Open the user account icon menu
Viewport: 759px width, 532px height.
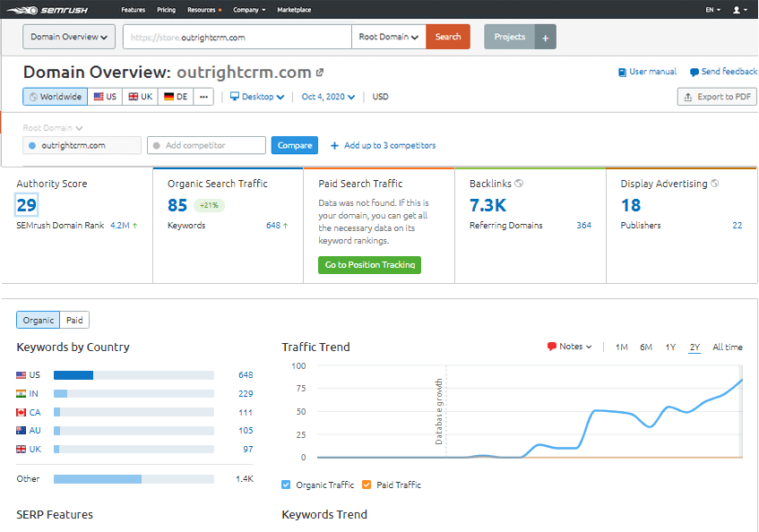tap(739, 10)
